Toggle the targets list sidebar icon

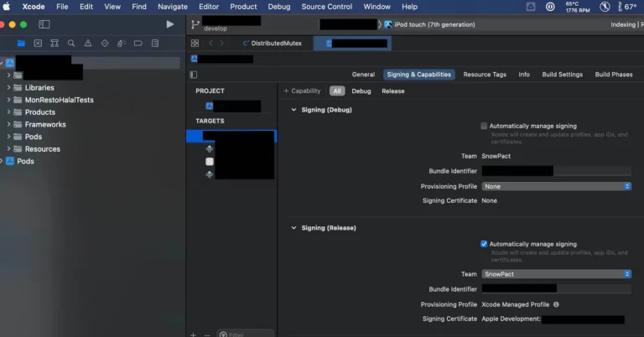coord(194,75)
